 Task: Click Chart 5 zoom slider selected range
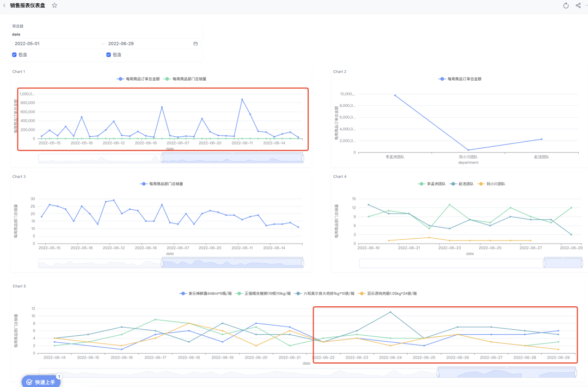[507, 373]
